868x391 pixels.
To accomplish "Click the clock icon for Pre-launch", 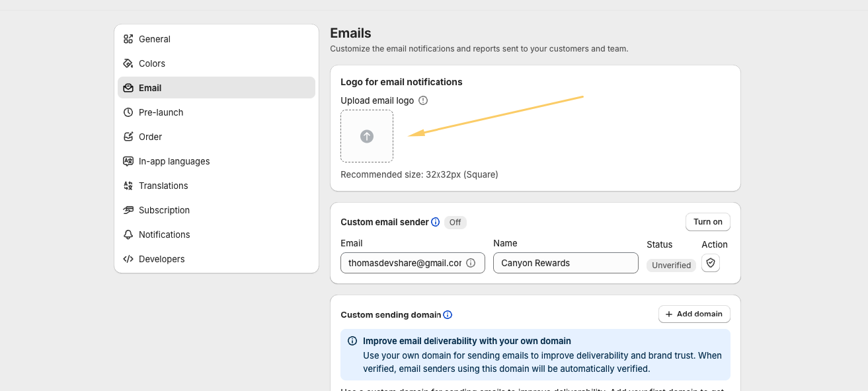I will click(x=128, y=112).
